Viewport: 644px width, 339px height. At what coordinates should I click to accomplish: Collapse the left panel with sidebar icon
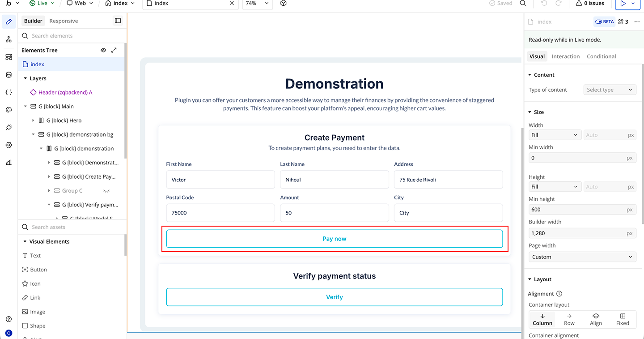118,21
